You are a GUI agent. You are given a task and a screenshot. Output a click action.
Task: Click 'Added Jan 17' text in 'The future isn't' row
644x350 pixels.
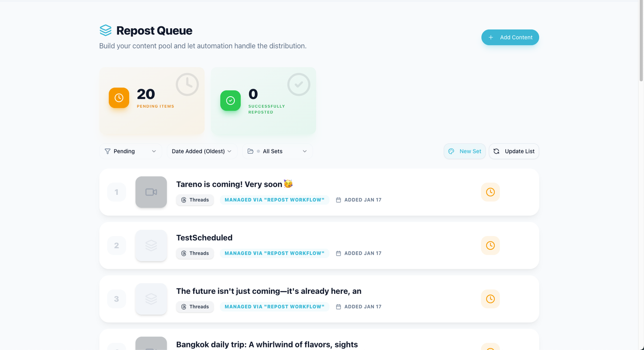[363, 307]
